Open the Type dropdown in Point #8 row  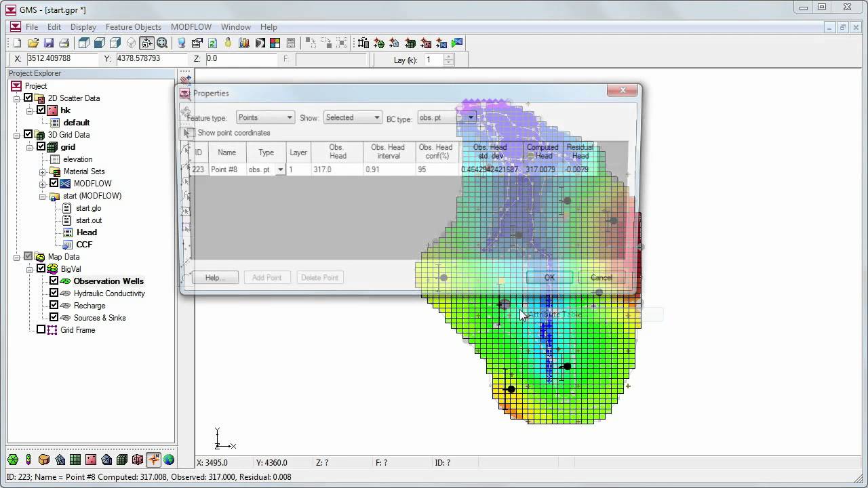pyautogui.click(x=280, y=169)
